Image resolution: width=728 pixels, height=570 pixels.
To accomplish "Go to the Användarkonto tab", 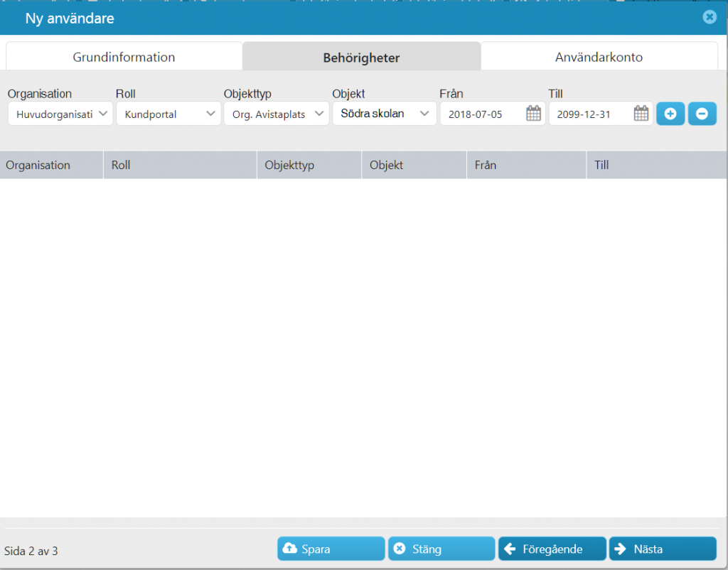I will pyautogui.click(x=599, y=57).
